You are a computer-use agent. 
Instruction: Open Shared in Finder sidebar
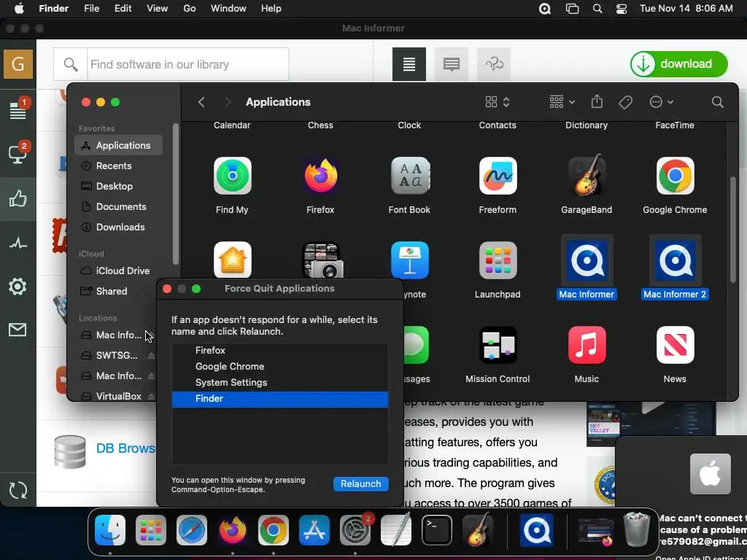pyautogui.click(x=118, y=291)
